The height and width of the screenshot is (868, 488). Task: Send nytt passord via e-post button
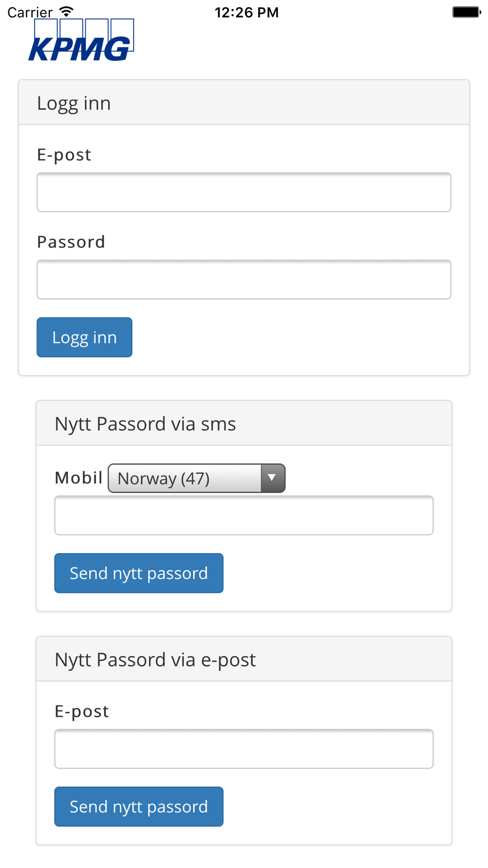point(139,806)
